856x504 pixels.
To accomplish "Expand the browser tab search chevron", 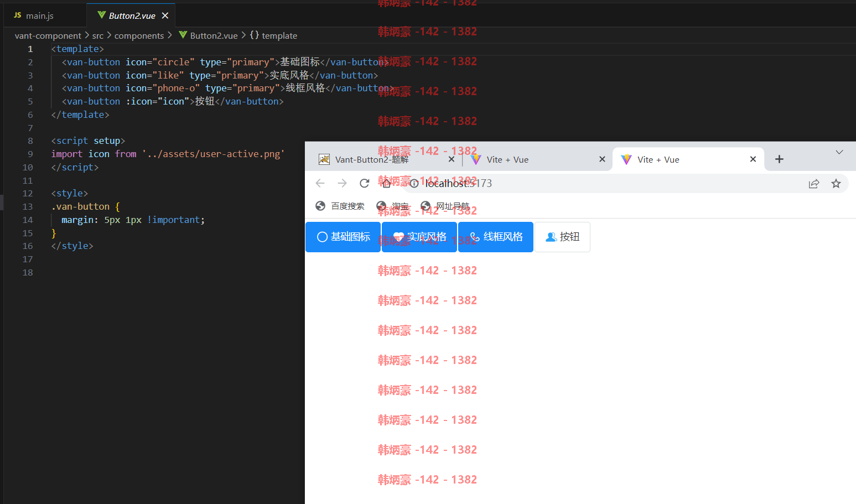I will click(x=839, y=152).
